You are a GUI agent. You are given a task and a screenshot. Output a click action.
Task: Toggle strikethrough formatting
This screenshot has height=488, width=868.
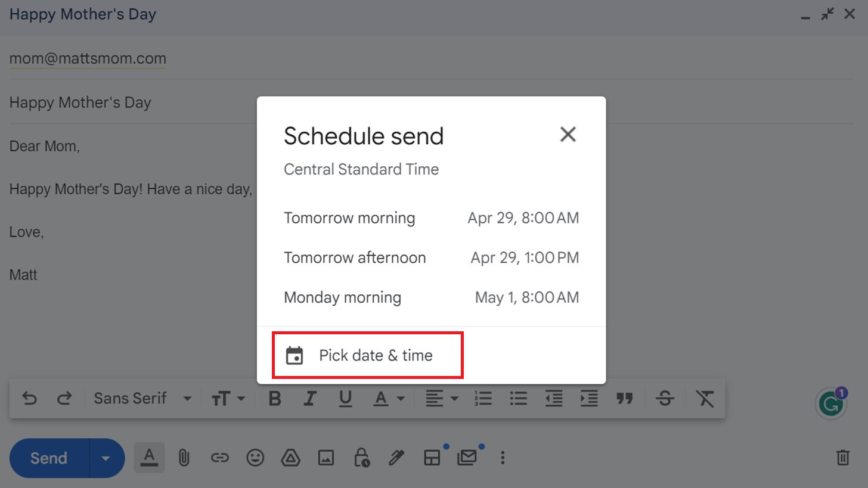pos(665,399)
